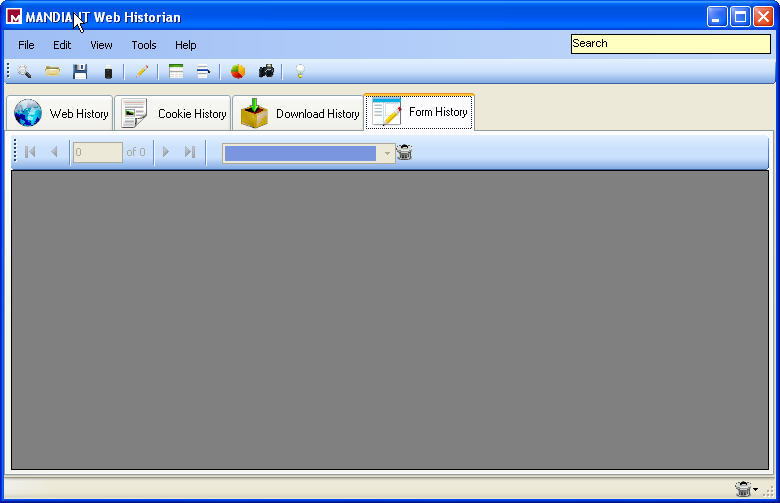
Task: Minimize the Web Historian window
Action: pos(717,17)
